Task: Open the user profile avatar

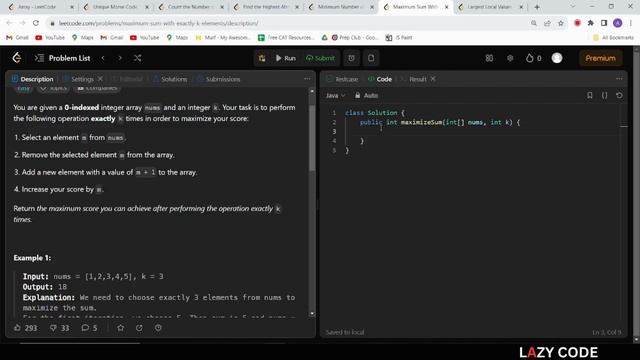Action: coord(557,58)
